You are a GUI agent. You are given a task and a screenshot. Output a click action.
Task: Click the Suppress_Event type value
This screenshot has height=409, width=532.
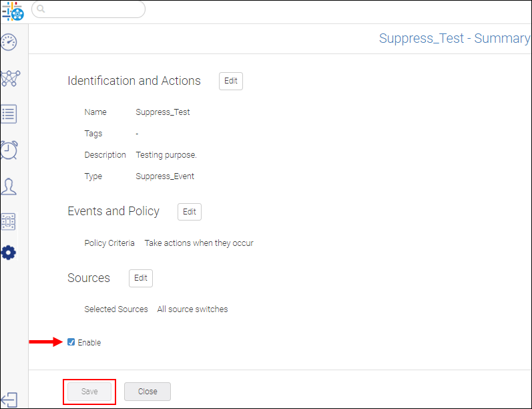[x=165, y=176]
